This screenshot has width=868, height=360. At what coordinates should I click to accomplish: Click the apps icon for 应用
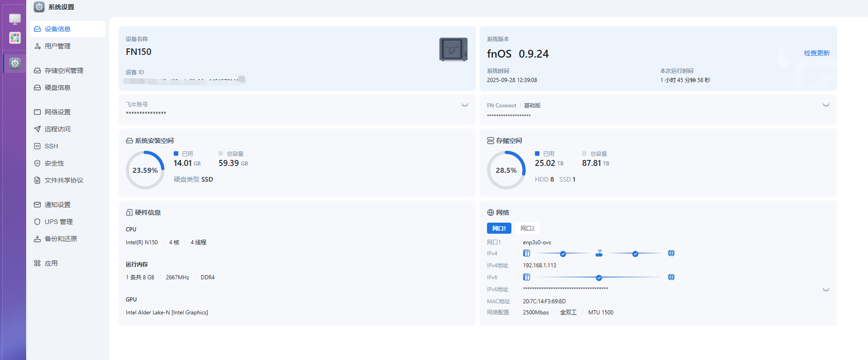[37, 263]
